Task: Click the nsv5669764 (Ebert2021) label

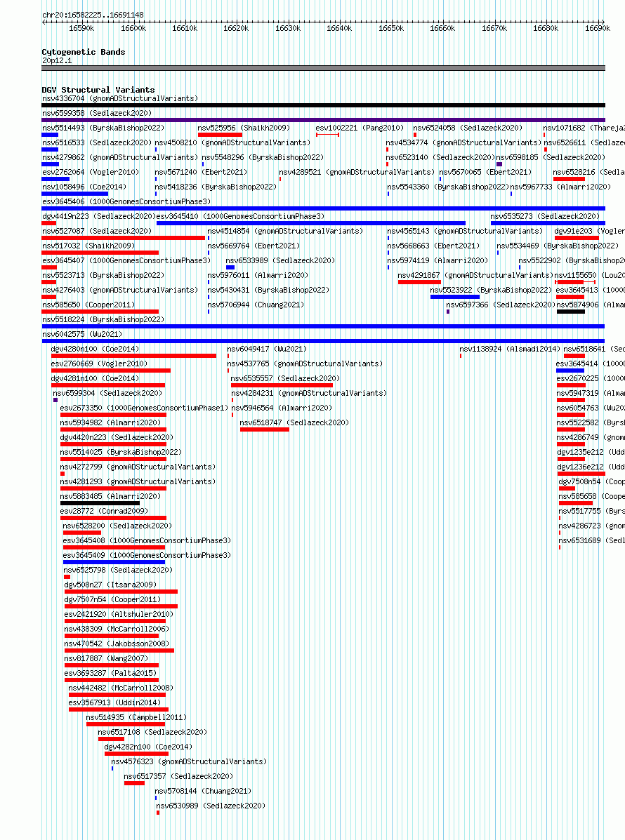Action: pyautogui.click(x=254, y=246)
